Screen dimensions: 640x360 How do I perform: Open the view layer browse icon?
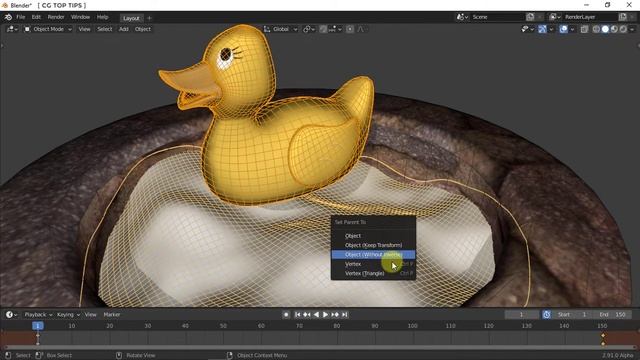pyautogui.click(x=555, y=17)
